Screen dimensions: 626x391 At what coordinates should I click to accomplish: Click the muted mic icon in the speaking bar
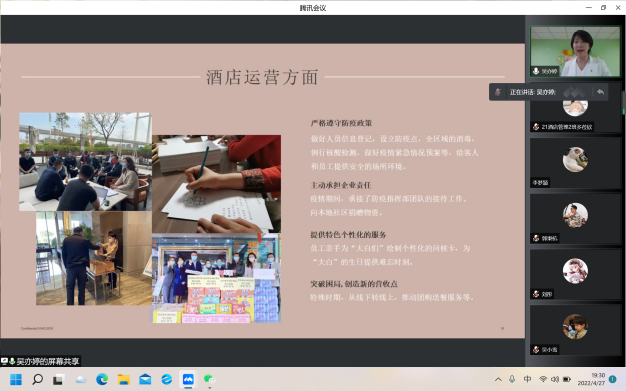[x=498, y=92]
